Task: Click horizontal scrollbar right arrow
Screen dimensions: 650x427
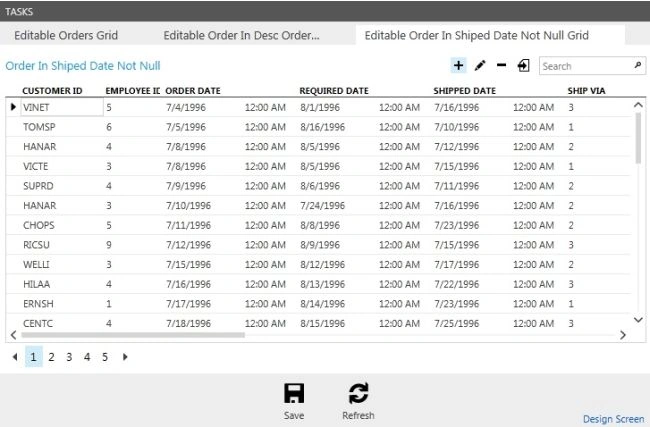Action: coord(623,335)
